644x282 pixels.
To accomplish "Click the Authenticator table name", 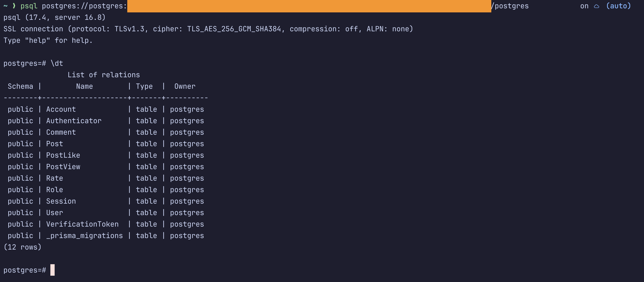I will pyautogui.click(x=74, y=121).
